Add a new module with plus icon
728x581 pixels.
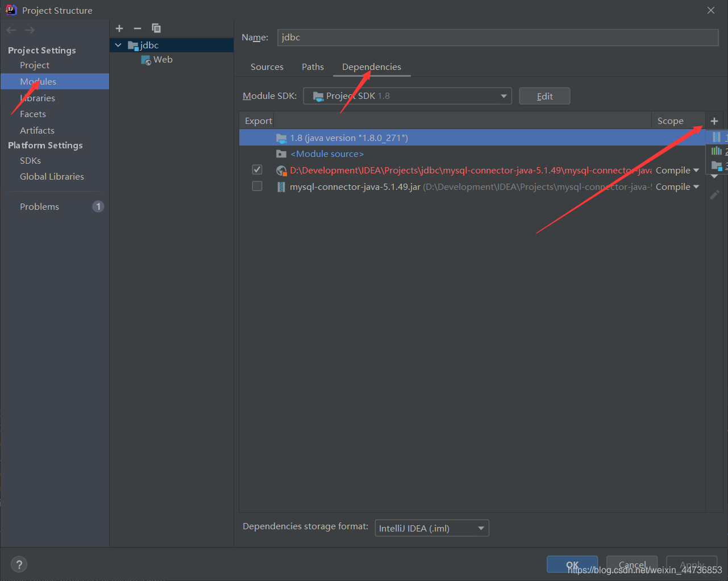click(119, 28)
